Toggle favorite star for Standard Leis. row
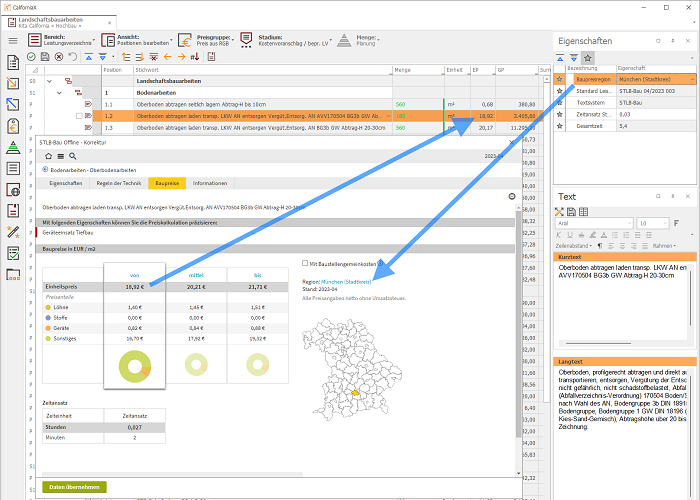Screen dimensions: 700x500 tap(559, 91)
